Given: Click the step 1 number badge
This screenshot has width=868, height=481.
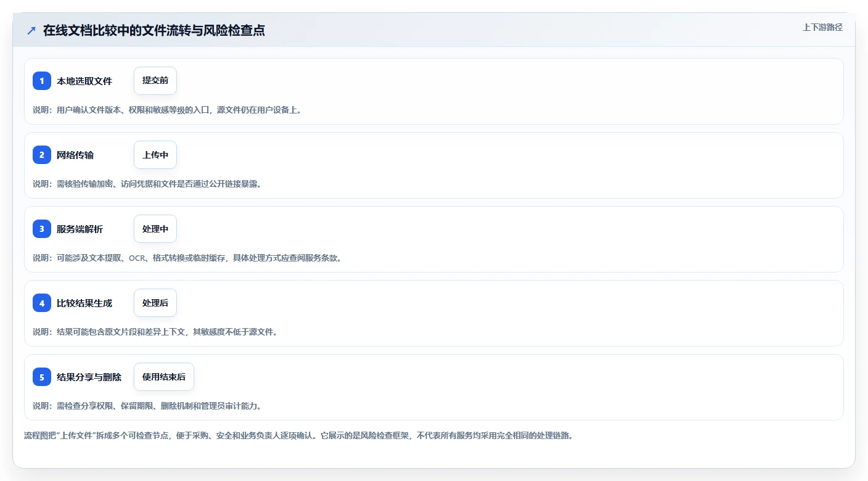Looking at the screenshot, I should click(42, 81).
